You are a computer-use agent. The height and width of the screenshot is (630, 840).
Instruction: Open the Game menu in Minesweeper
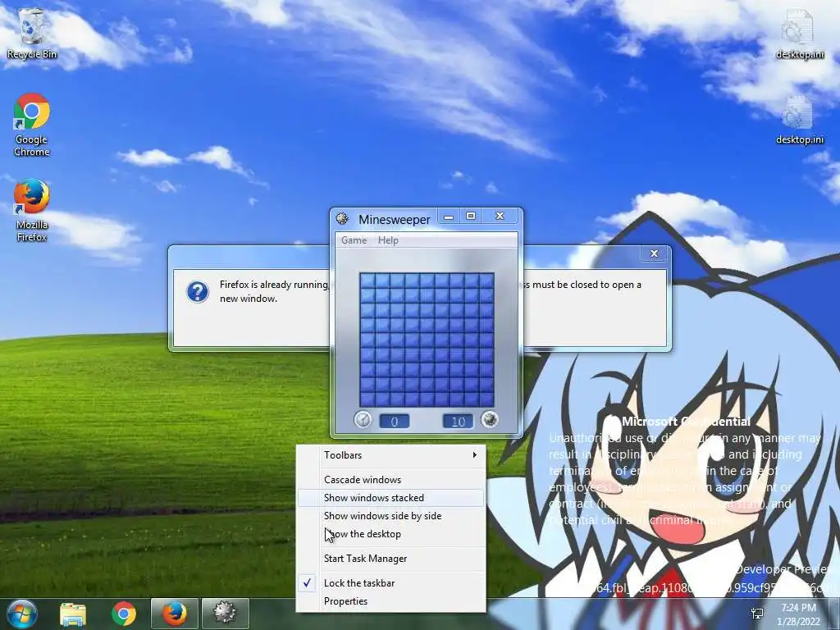(354, 240)
